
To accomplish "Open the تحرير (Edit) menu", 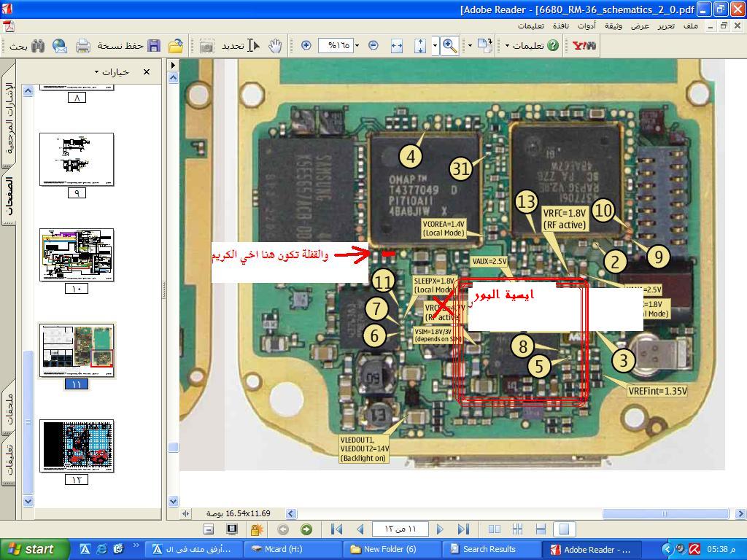I will coord(666,26).
